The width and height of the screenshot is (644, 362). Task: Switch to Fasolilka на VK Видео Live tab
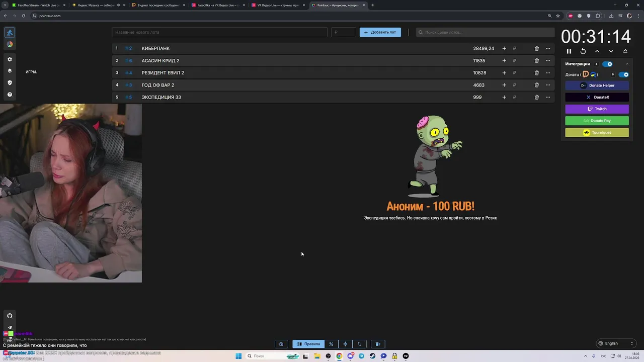218,5
